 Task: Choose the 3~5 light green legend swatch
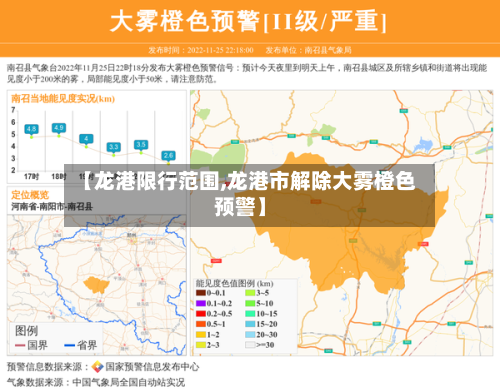(x=250, y=293)
